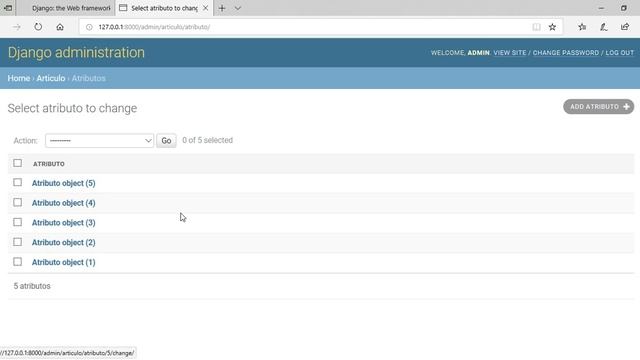Click the '5 atributos' count text
This screenshot has width=640, height=360.
pos(32,286)
